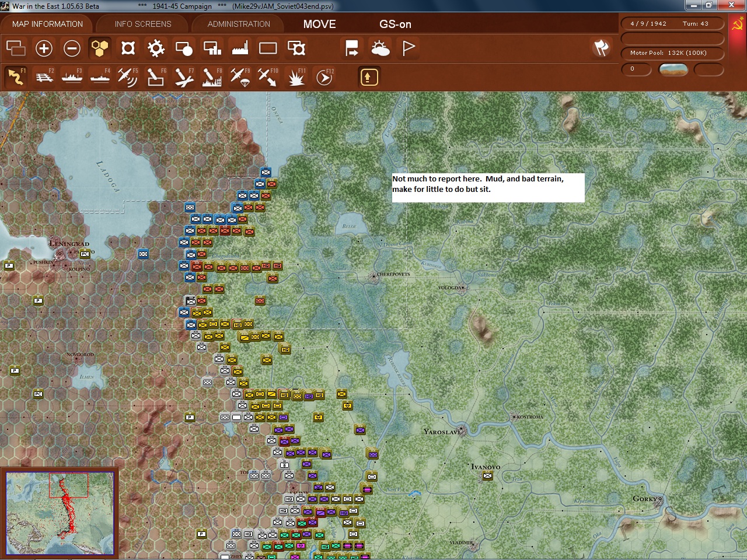Click the Vologda city label
Screen dimensions: 747x560
pos(450,288)
